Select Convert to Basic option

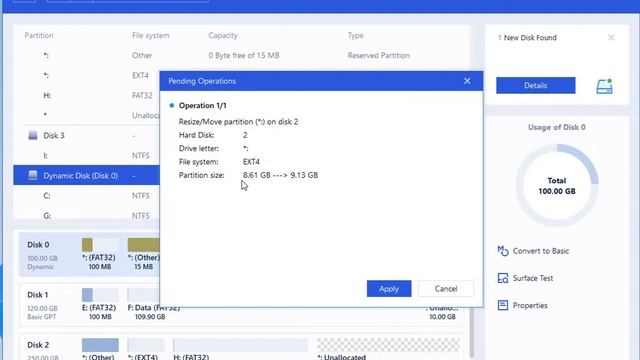[x=540, y=251]
